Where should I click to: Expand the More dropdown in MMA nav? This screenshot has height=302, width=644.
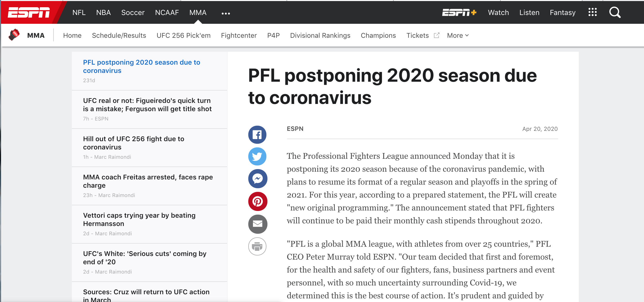pos(458,35)
